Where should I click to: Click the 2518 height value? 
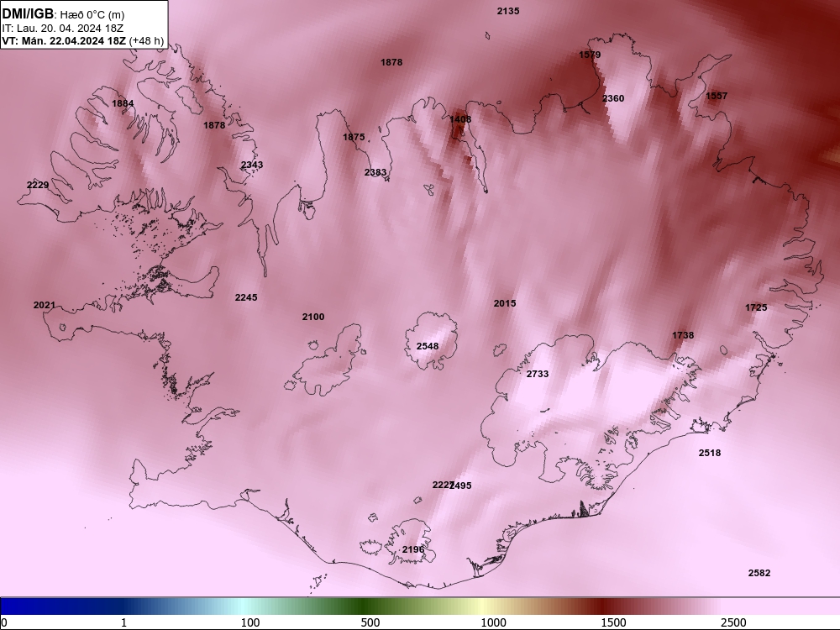[709, 453]
